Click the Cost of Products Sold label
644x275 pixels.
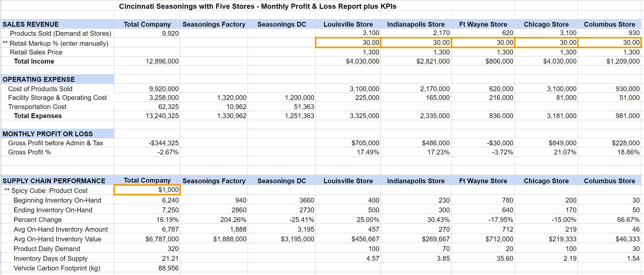click(40, 89)
